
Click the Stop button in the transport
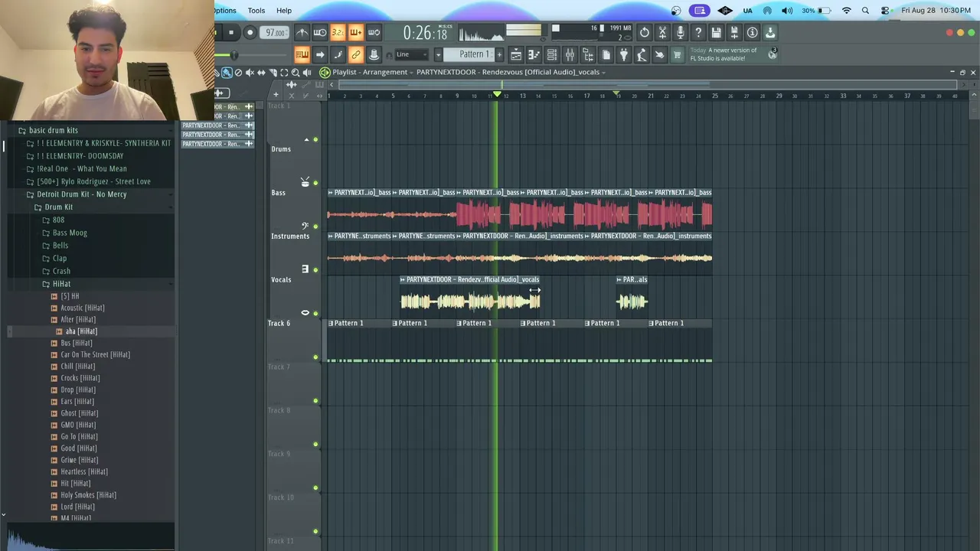click(x=230, y=32)
